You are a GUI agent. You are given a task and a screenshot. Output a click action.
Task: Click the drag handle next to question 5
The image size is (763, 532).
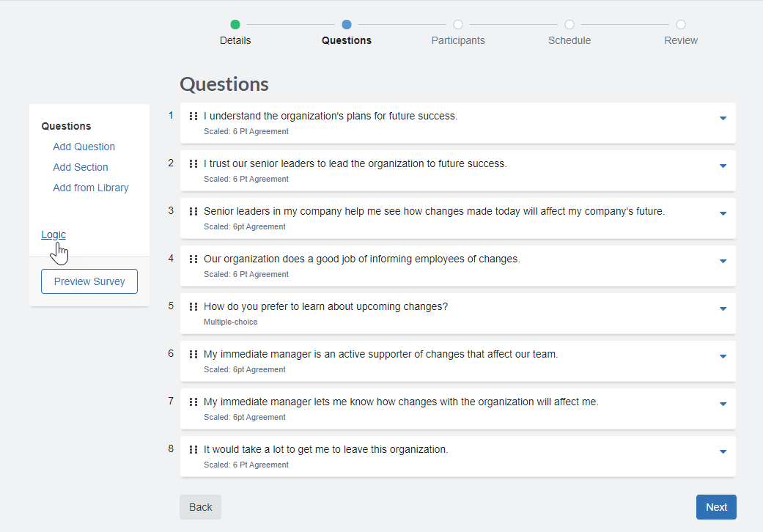(193, 307)
